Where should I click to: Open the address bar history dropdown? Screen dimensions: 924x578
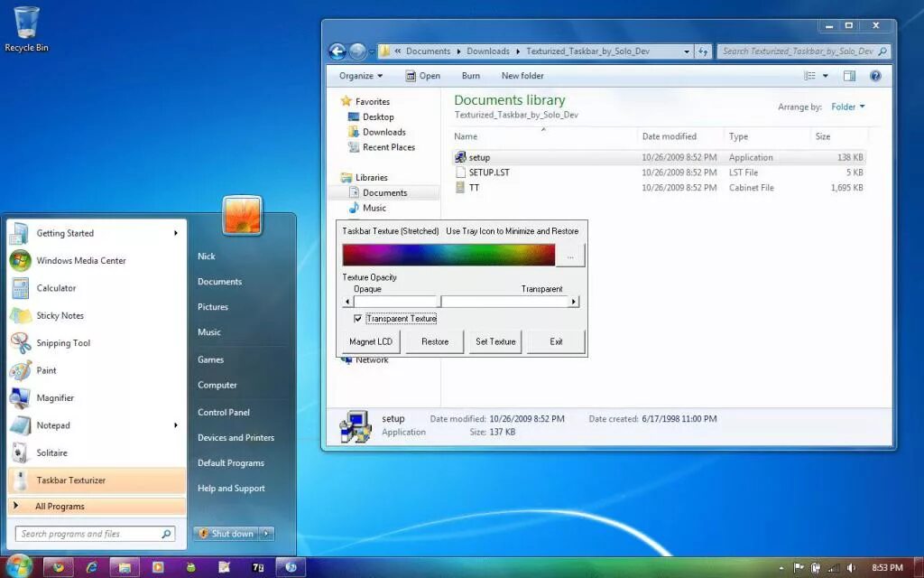(x=687, y=51)
